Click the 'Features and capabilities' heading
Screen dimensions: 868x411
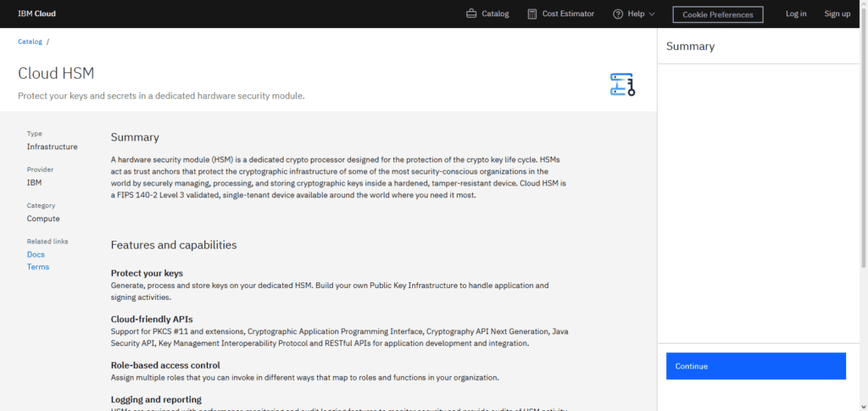(174, 245)
